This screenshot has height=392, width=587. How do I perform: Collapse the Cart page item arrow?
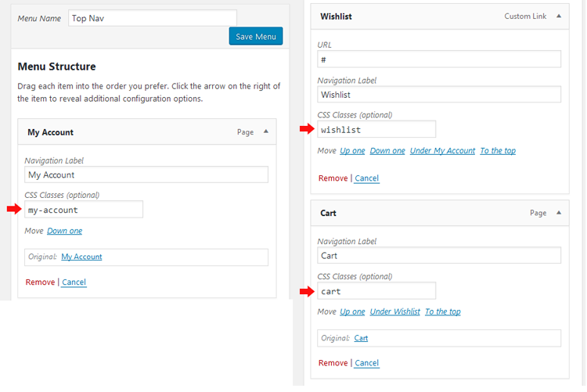(559, 213)
